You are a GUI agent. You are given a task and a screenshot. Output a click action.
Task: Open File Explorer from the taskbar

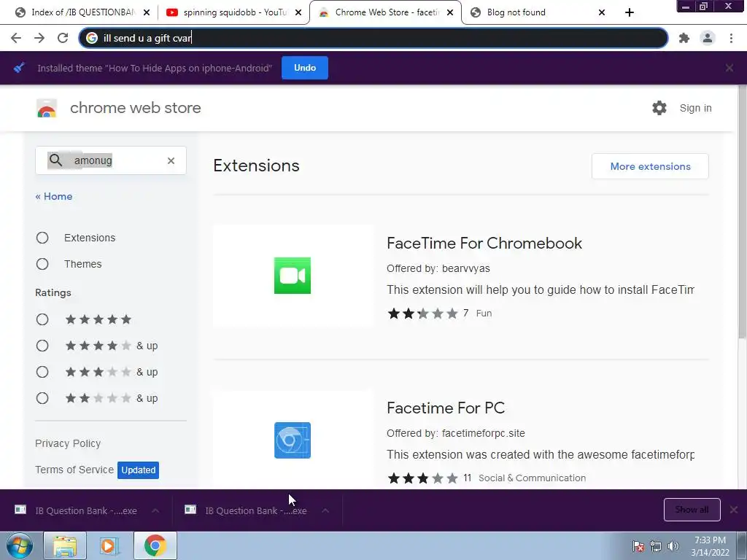[65, 545]
